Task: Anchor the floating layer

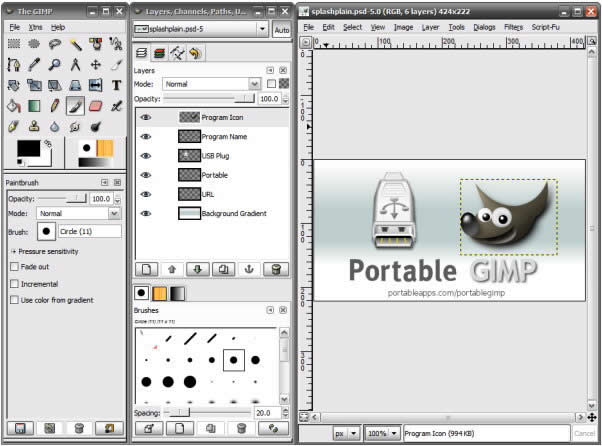Action: tap(249, 269)
